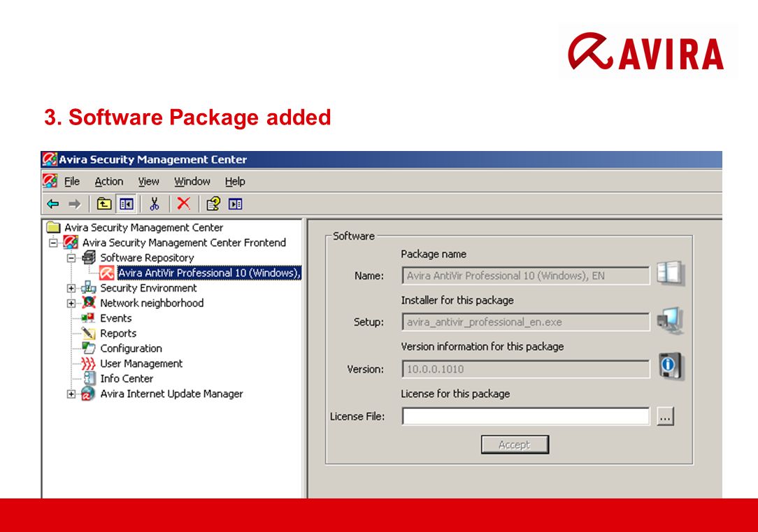Open the View menu
The height and width of the screenshot is (532, 758).
(148, 181)
